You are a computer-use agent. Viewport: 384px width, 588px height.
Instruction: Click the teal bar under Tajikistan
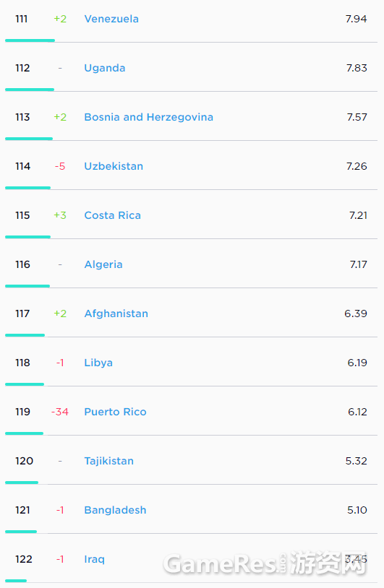pyautogui.click(x=22, y=483)
